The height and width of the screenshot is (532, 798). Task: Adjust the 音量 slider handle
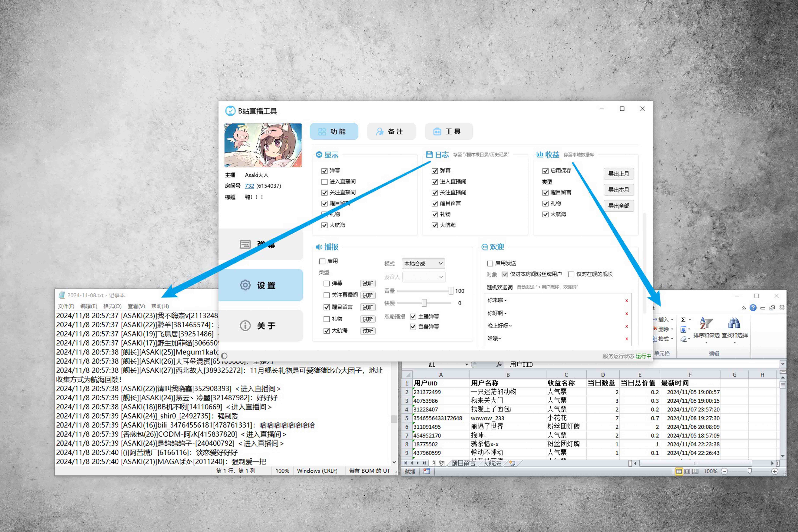[451, 291]
